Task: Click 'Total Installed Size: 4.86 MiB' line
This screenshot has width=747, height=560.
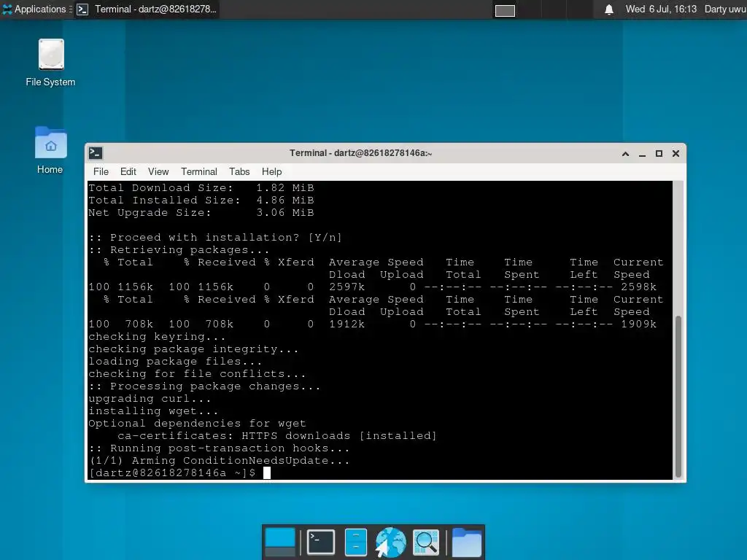Action: click(x=201, y=200)
